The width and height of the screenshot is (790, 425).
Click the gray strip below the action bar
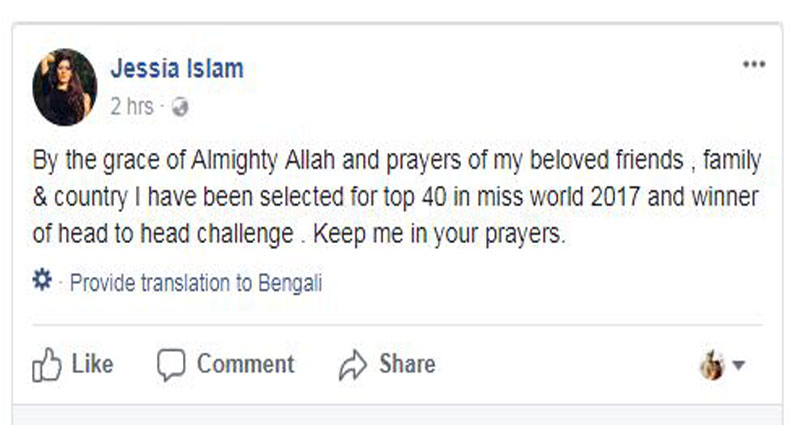point(395,414)
